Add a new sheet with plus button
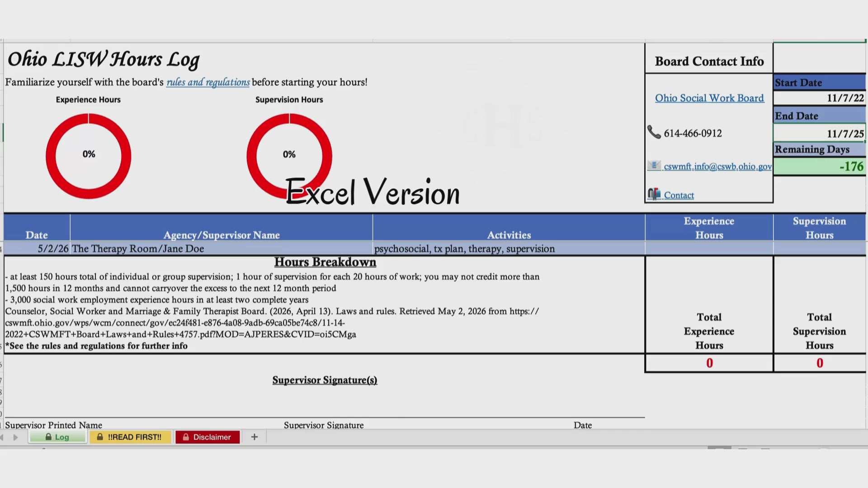868x488 pixels. point(255,437)
